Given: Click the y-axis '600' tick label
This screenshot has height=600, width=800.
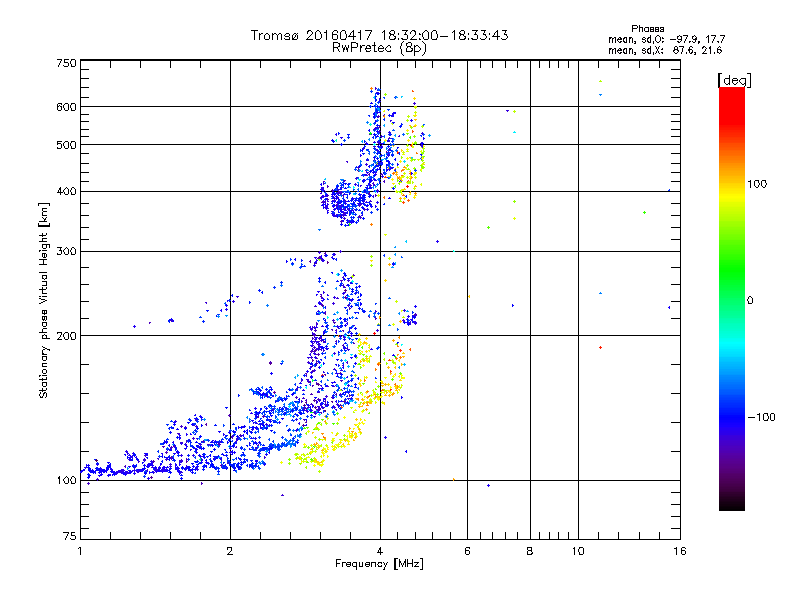Looking at the screenshot, I should click(66, 107).
